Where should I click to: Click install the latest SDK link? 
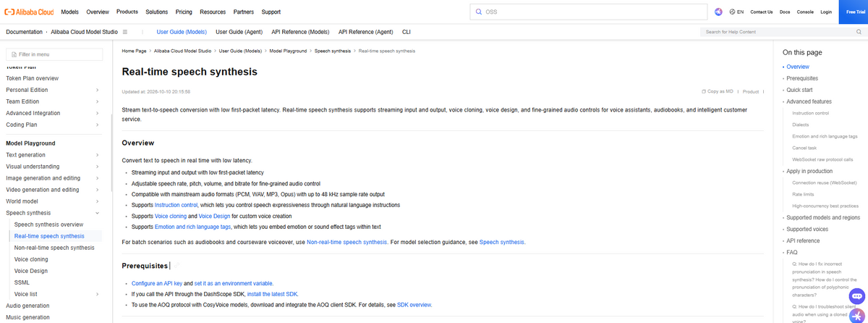coord(272,294)
